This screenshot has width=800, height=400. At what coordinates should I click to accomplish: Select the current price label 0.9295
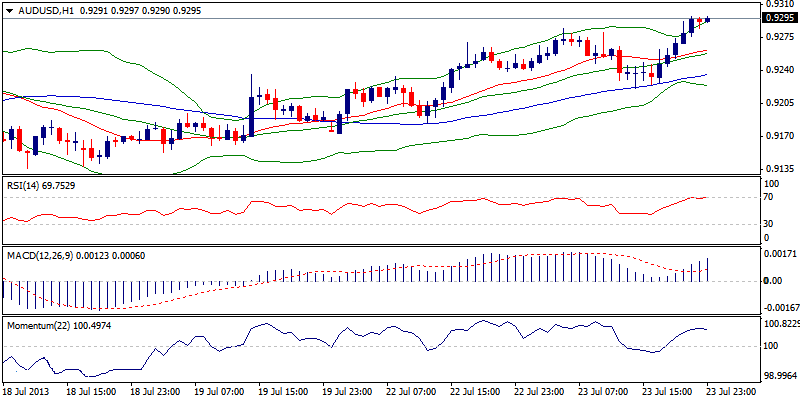776,18
